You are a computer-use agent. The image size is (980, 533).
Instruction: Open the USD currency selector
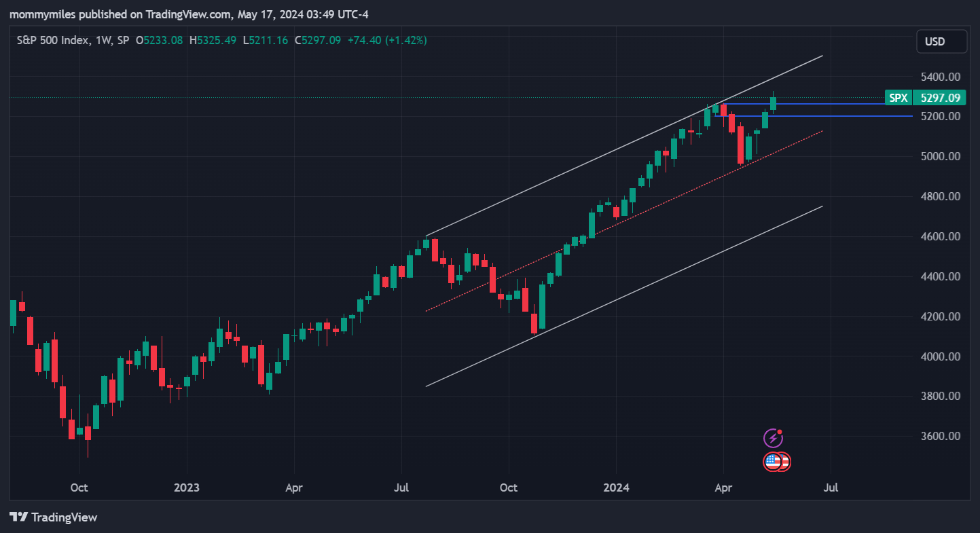point(941,41)
